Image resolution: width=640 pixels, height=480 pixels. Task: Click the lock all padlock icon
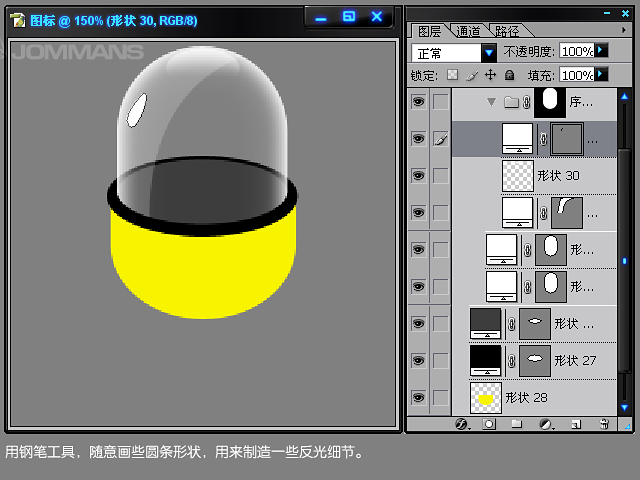pyautogui.click(x=509, y=75)
